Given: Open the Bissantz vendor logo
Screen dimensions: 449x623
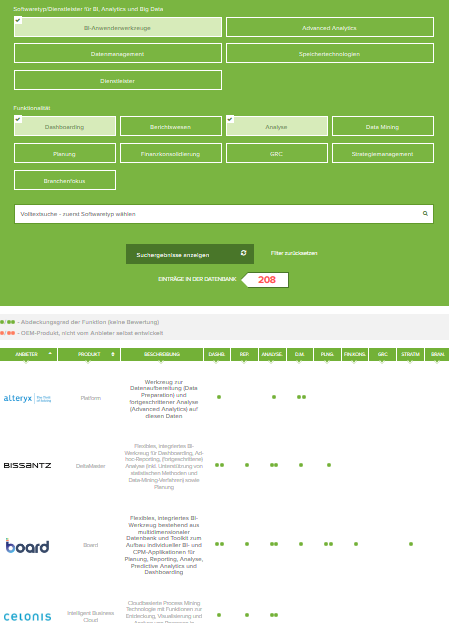Looking at the screenshot, I should tap(27, 465).
